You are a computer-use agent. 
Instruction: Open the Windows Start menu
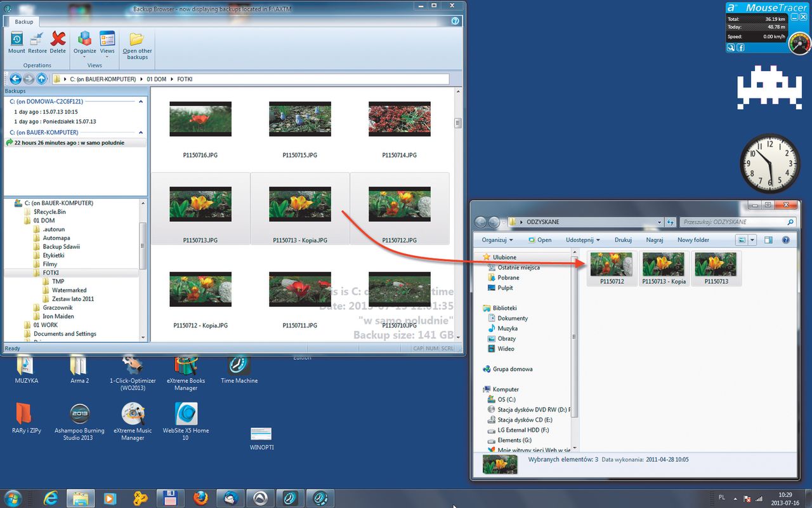(x=13, y=497)
